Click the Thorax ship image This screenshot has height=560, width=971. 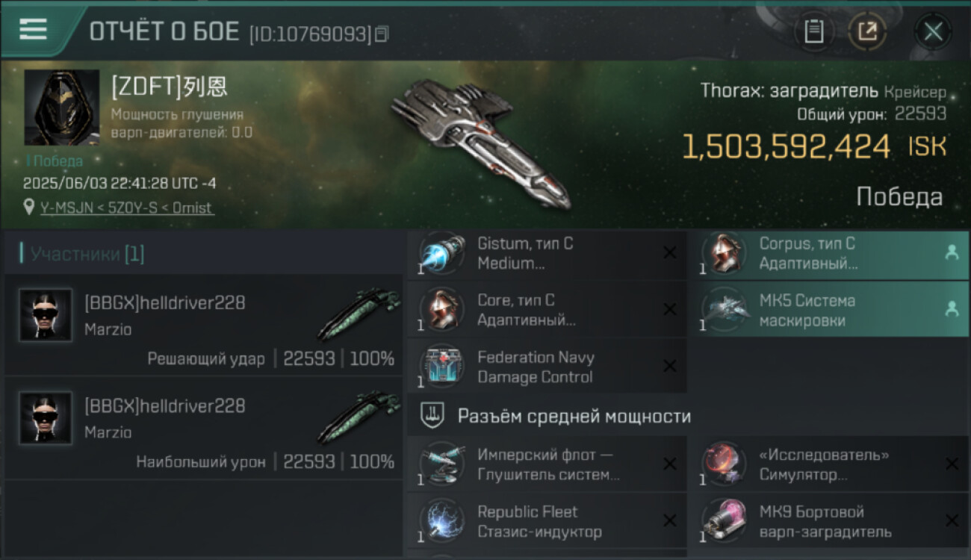(x=482, y=142)
